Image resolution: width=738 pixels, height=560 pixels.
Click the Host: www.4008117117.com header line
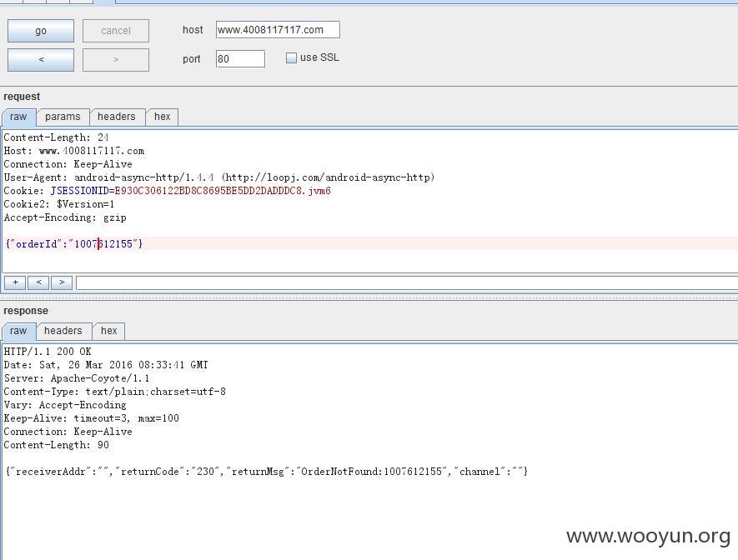coord(74,151)
